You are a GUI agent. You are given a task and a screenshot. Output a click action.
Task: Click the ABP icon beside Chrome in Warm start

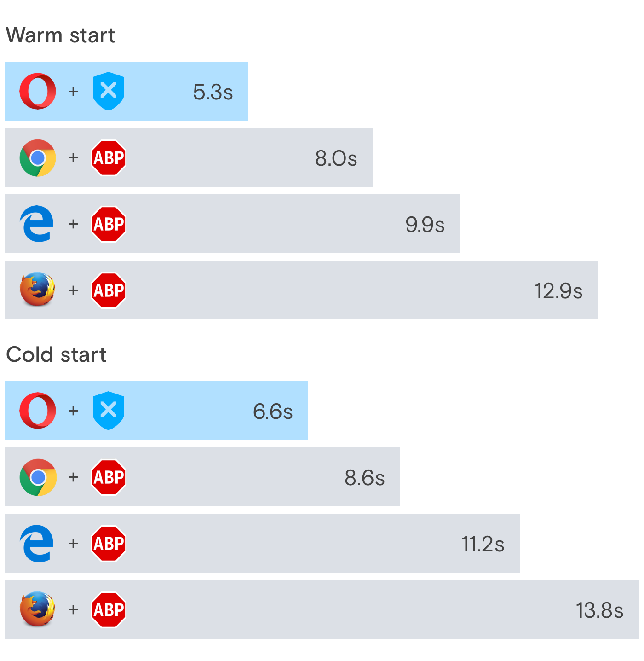[109, 158]
